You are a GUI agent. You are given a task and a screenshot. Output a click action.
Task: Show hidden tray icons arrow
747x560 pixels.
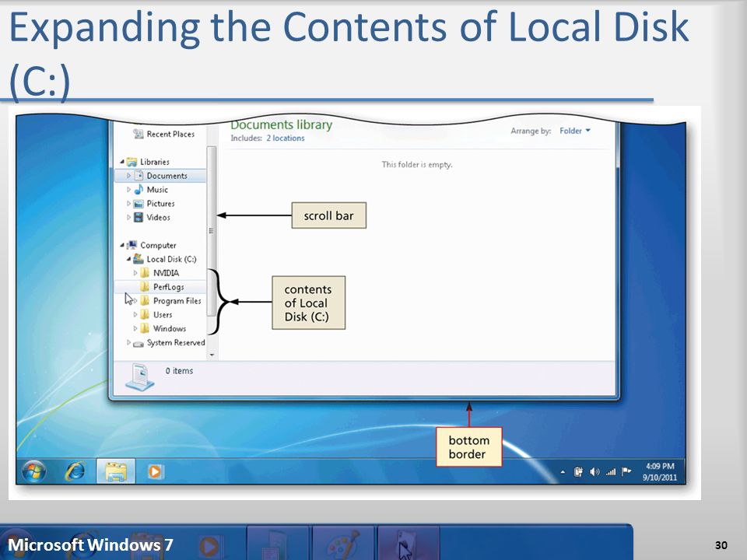[x=563, y=472]
